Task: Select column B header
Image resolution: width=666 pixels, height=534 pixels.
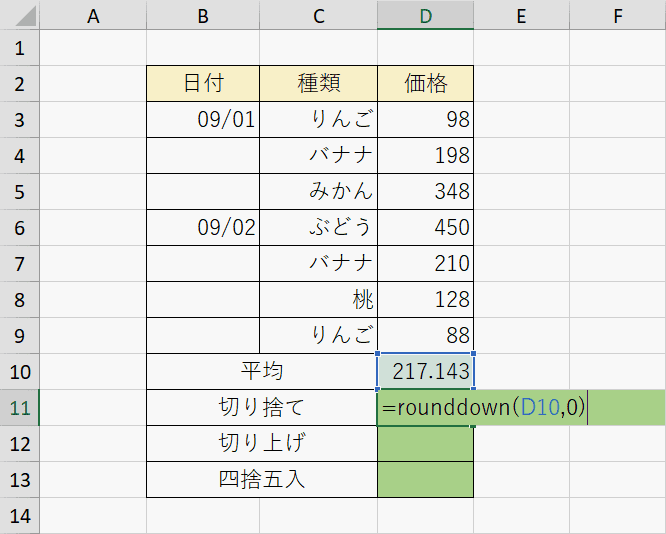Action: pyautogui.click(x=203, y=15)
